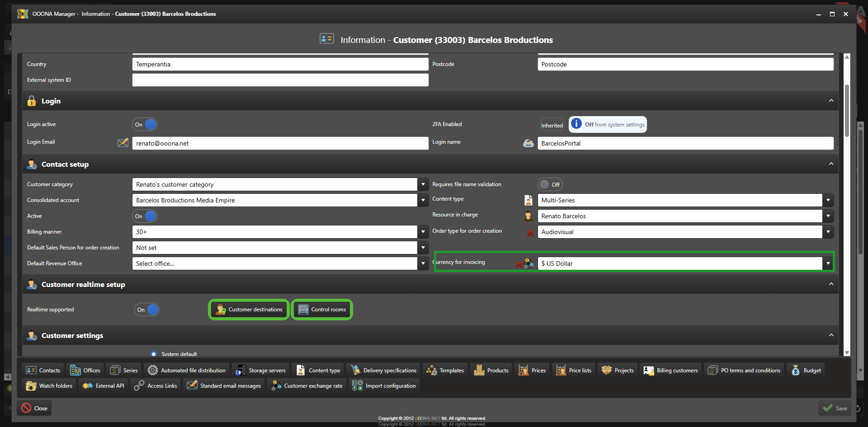This screenshot has width=868, height=427.
Task: Click the Customer destinations button
Action: [x=249, y=310]
